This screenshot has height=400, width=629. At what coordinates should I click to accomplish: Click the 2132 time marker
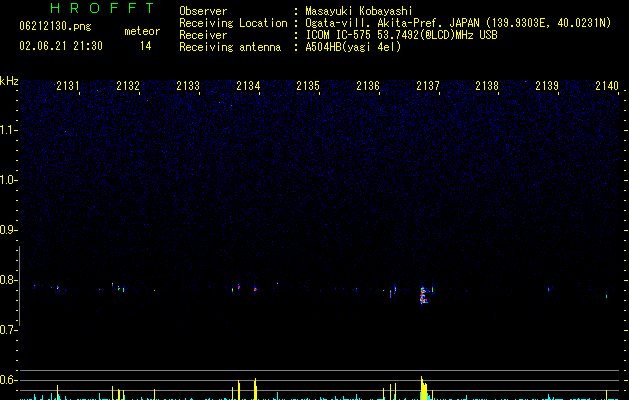(x=128, y=85)
